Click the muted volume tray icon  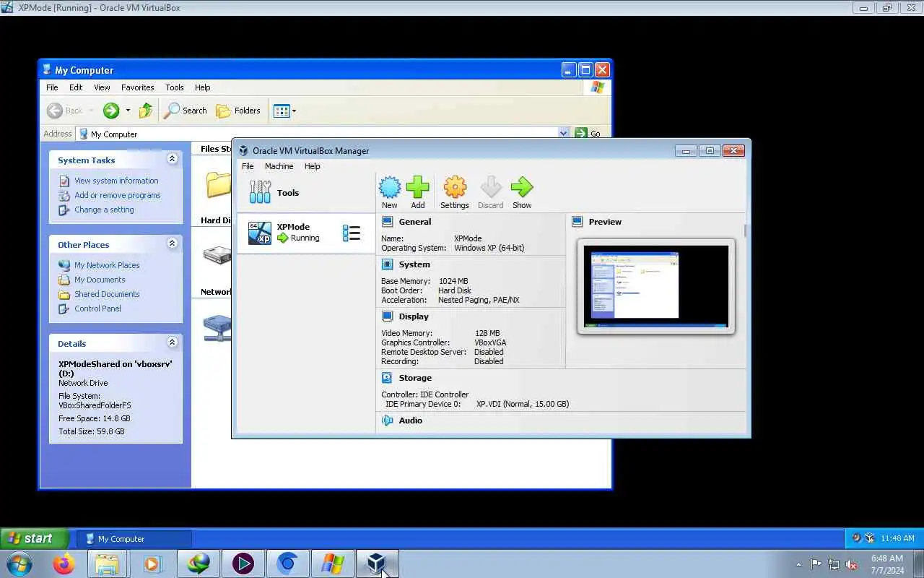pyautogui.click(x=852, y=564)
